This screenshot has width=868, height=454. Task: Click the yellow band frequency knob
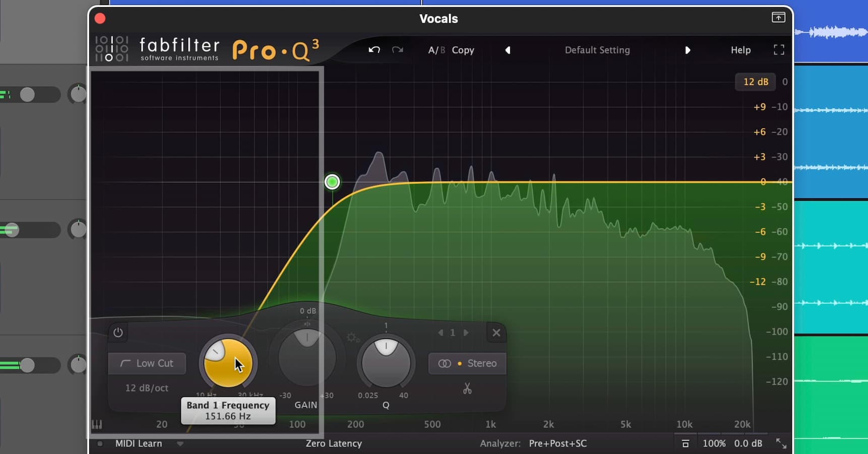point(228,363)
